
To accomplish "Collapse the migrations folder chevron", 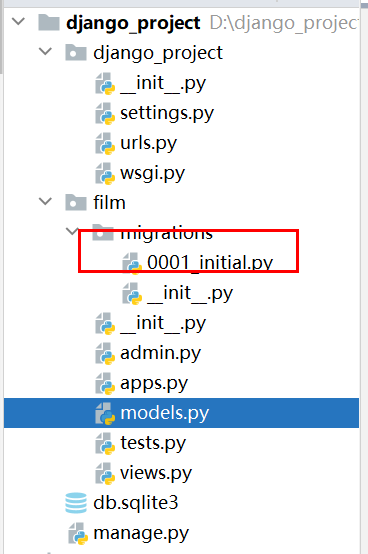I will tap(72, 232).
